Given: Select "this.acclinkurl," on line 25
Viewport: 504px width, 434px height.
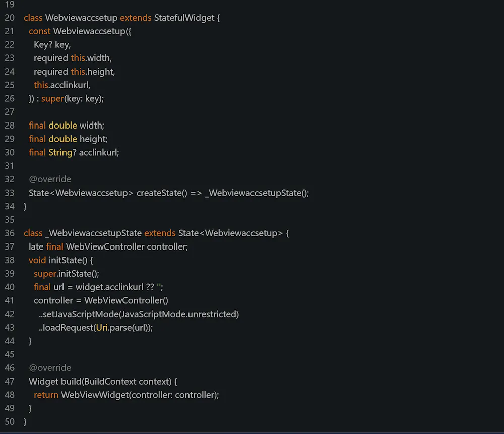Looking at the screenshot, I should [x=62, y=85].
